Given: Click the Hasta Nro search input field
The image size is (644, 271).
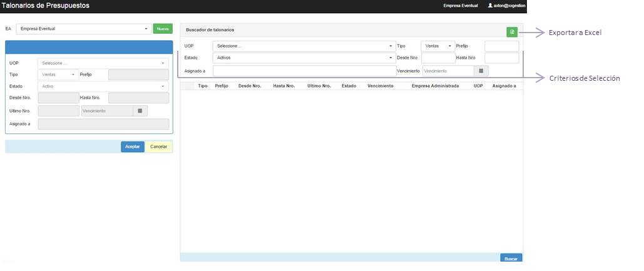Looking at the screenshot, I should (x=501, y=58).
